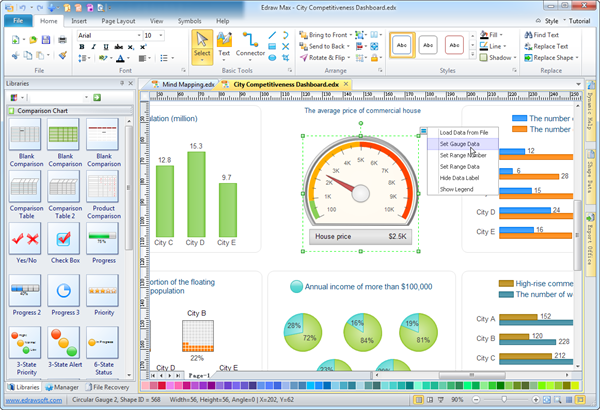The width and height of the screenshot is (600, 410).
Task: Click zoom in plus button
Action: 536,400
